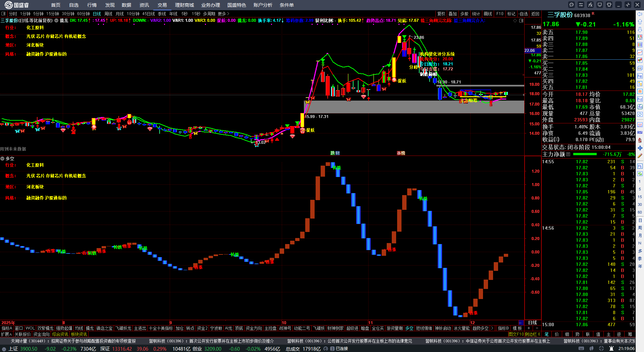The image size is (644, 352).
Task: Select the 笔 tick detail tab
Action: coord(546,334)
